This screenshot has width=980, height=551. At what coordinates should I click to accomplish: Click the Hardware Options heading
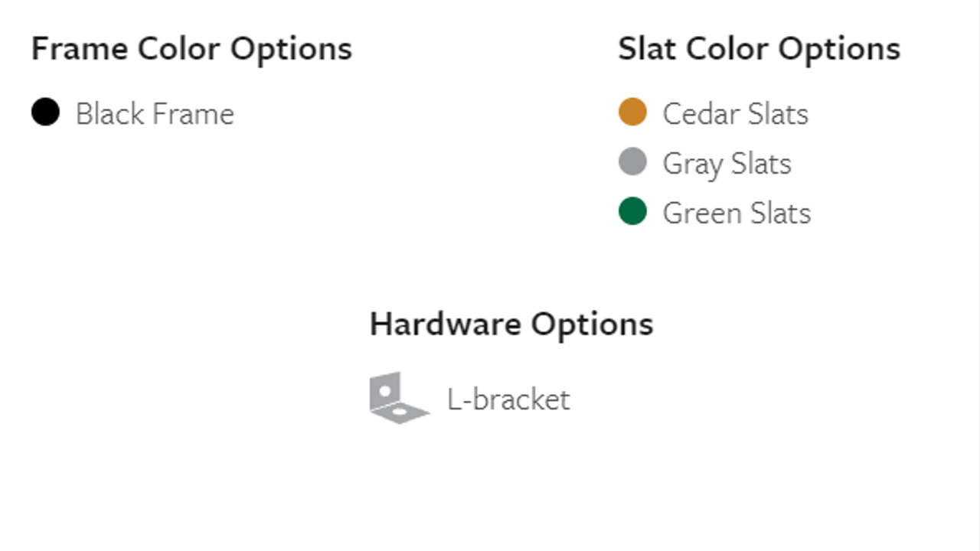[x=511, y=324]
